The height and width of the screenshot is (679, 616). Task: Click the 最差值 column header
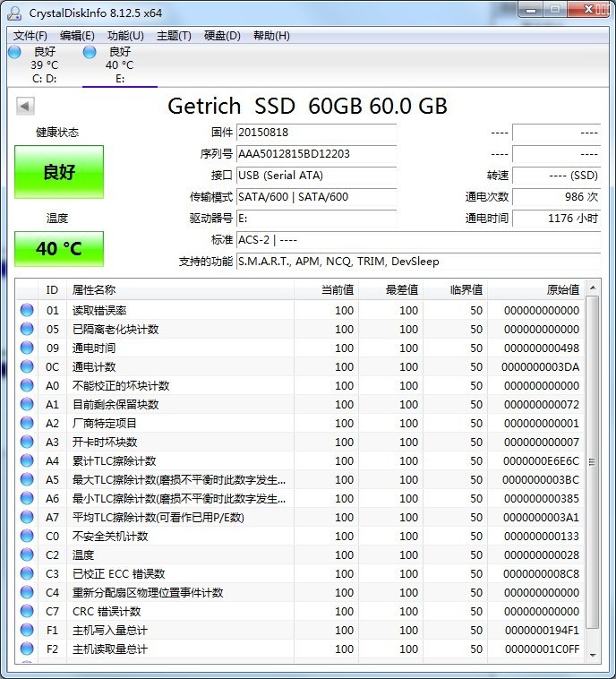click(391, 289)
